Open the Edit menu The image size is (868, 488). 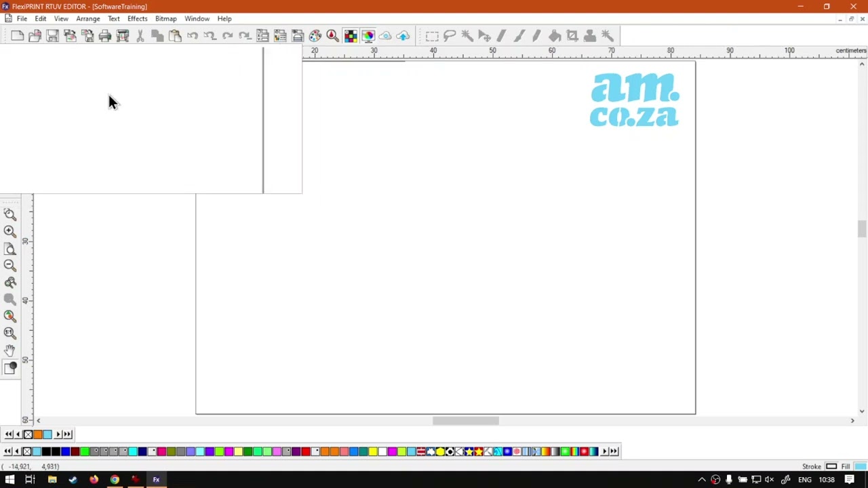[41, 18]
